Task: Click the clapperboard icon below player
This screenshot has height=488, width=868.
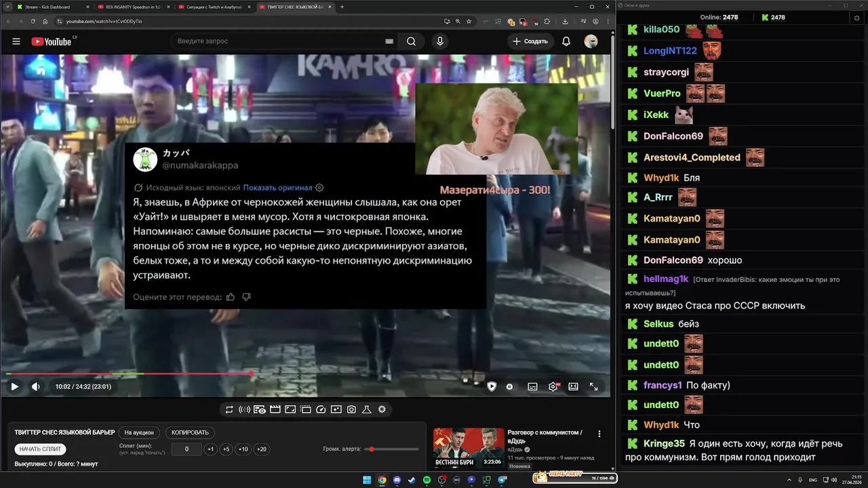Action: pos(275,409)
